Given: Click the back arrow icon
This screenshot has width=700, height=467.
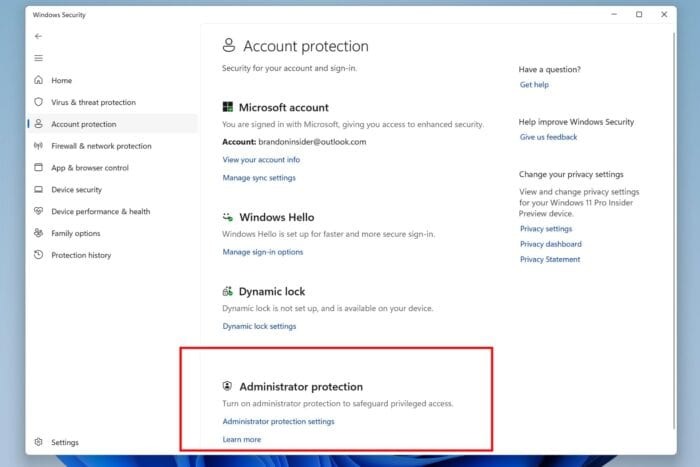Looking at the screenshot, I should click(39, 36).
